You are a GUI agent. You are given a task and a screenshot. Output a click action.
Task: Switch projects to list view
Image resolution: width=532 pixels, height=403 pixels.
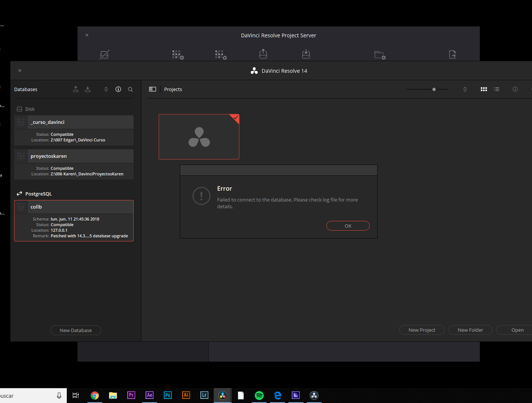click(x=497, y=89)
